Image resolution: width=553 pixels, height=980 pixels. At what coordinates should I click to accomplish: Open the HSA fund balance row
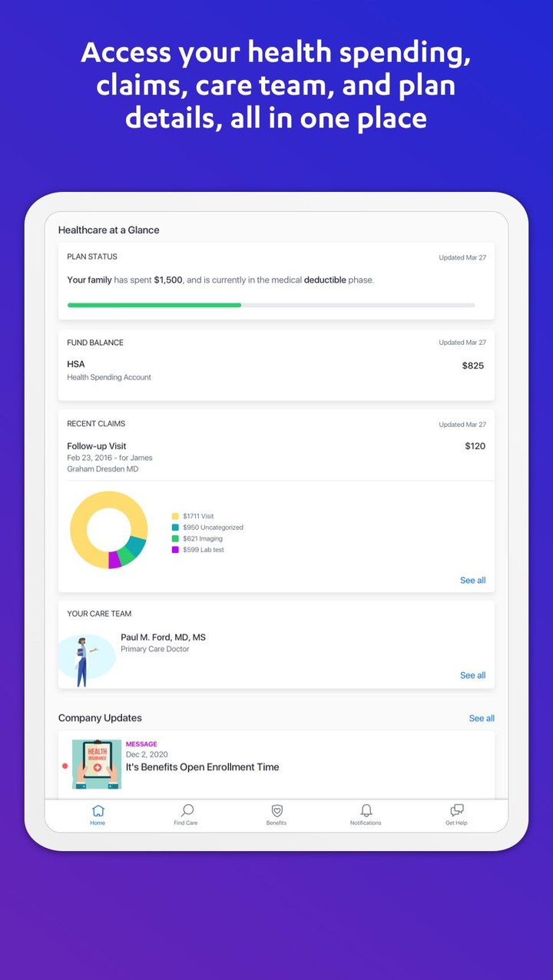pyautogui.click(x=276, y=369)
